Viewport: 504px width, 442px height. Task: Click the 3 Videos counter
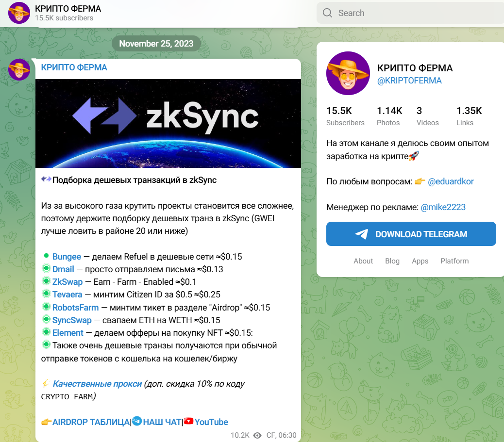point(427,116)
